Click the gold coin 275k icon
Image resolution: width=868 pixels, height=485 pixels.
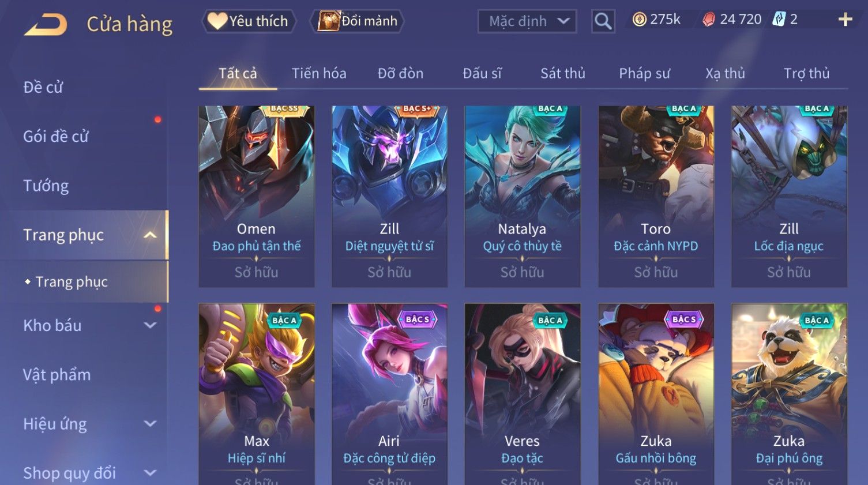click(639, 20)
